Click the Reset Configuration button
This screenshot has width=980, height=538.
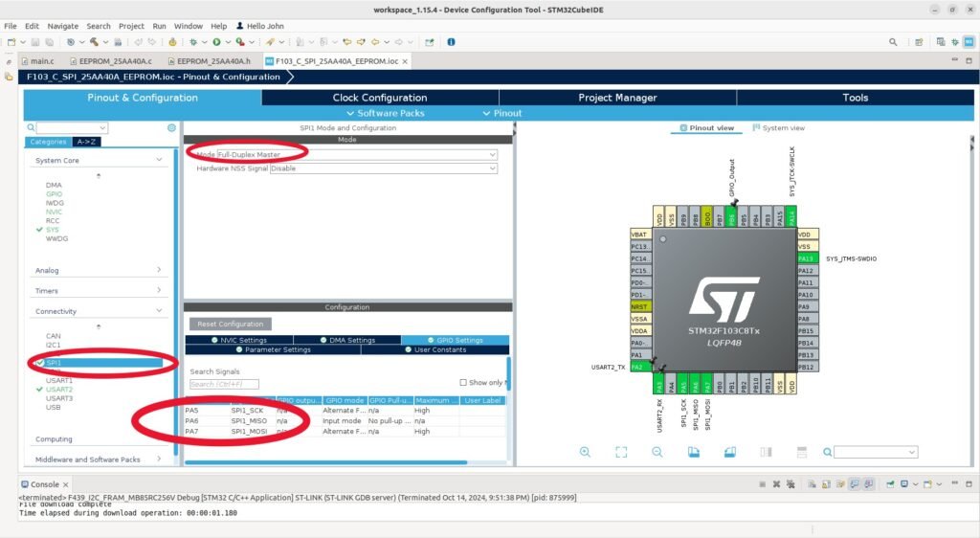point(231,324)
